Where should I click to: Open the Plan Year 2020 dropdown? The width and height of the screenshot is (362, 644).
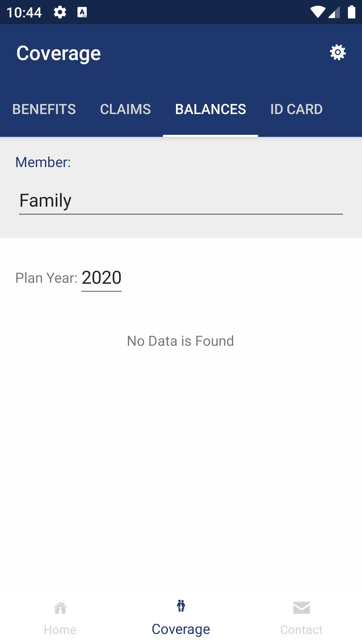[102, 278]
